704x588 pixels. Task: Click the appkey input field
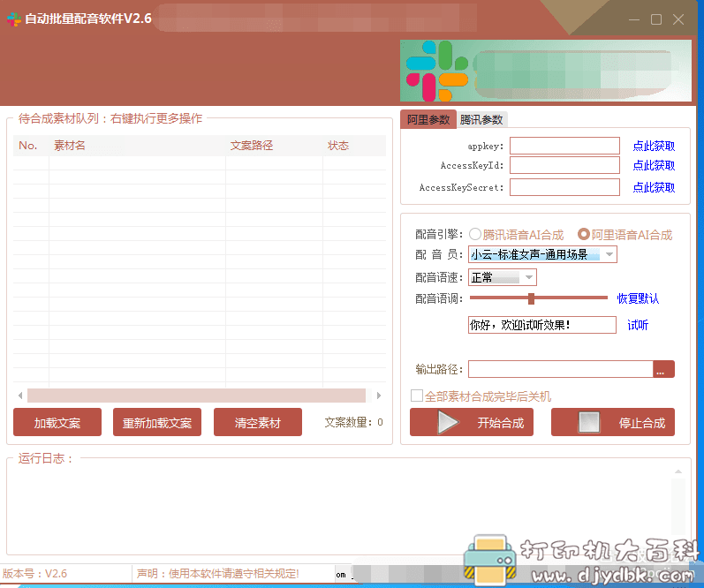click(564, 146)
